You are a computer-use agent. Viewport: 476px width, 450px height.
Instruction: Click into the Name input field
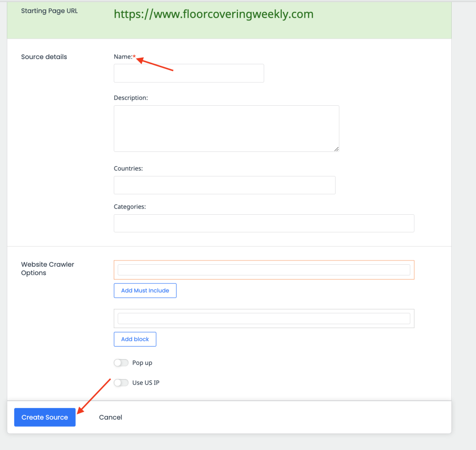(188, 73)
